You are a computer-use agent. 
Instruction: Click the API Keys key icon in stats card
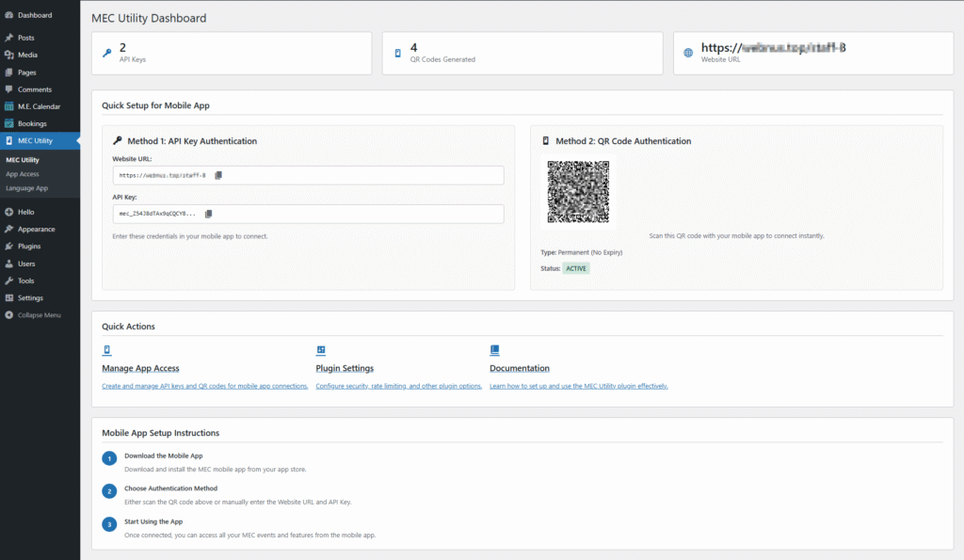coord(107,53)
